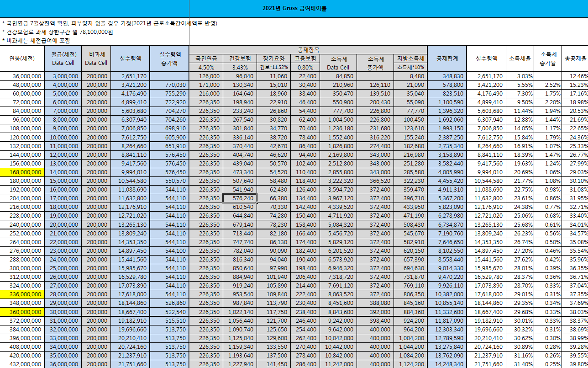Select the 소득세율 column header
This screenshot has width=588, height=368.
pyautogui.click(x=520, y=59)
